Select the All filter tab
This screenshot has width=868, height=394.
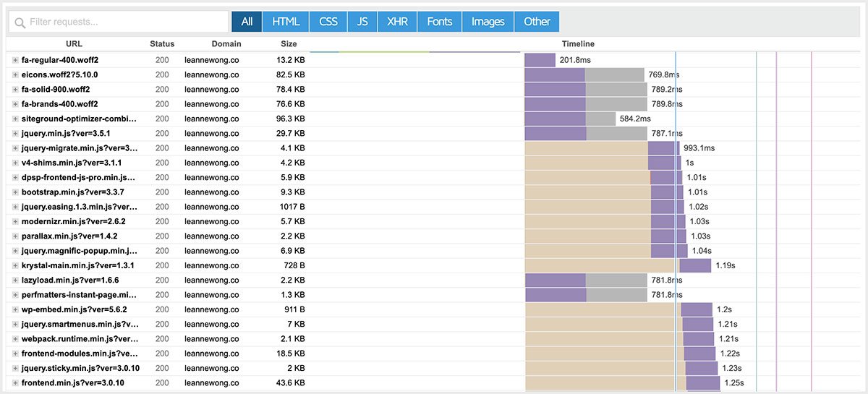[x=247, y=22]
